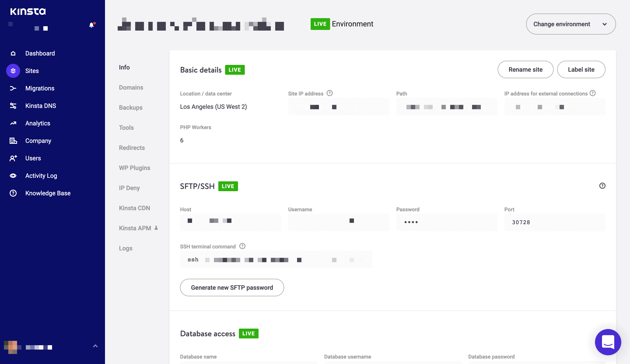Open Company settings

click(x=38, y=140)
